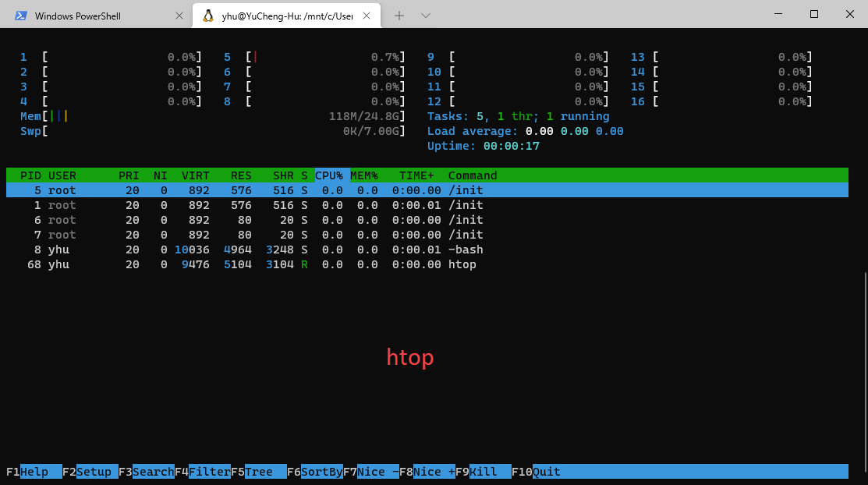The height and width of the screenshot is (485, 868).
Task: Select the -bash process row
Action: 427,250
